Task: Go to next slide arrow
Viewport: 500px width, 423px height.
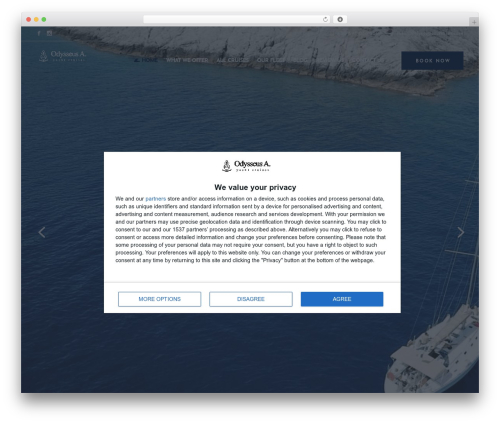Action: (x=461, y=232)
